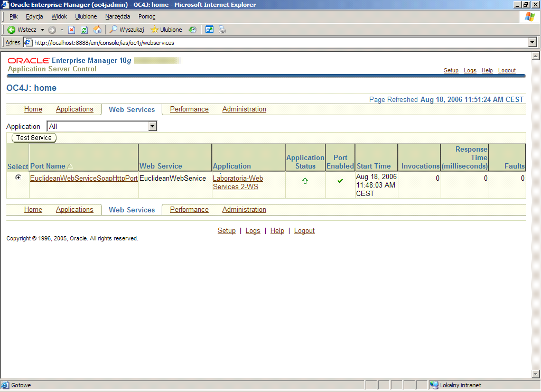Switch to top Home tab
The width and height of the screenshot is (541, 392).
click(33, 109)
